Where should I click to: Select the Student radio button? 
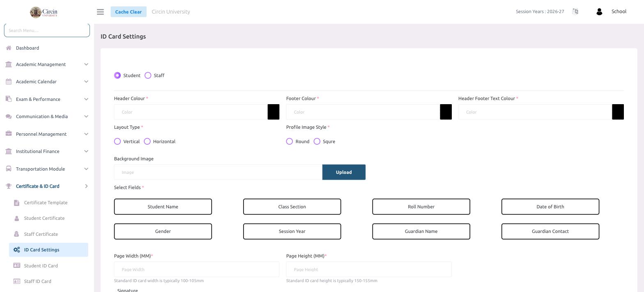[117, 75]
